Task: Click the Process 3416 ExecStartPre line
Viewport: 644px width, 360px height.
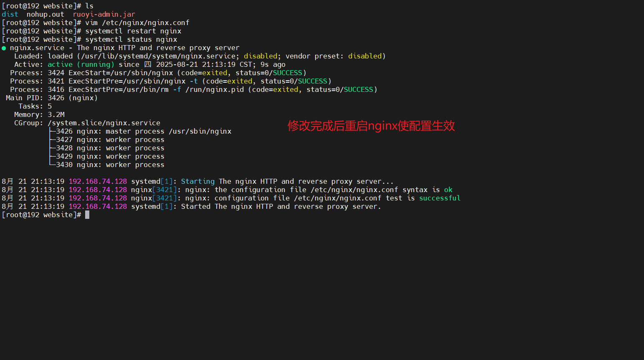Action: (x=194, y=89)
